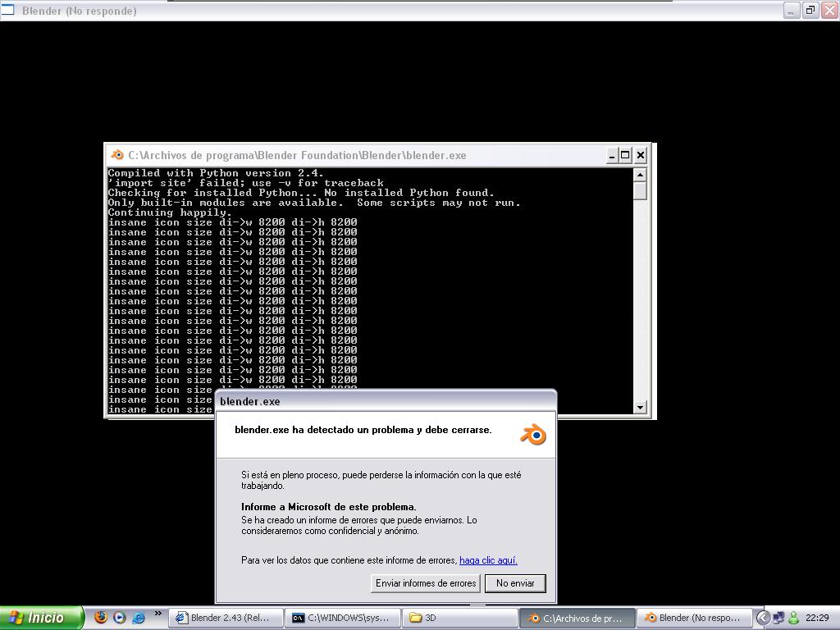
Task: Switch to 'C:\Archivos de pr...' taskbar item
Action: (577, 618)
